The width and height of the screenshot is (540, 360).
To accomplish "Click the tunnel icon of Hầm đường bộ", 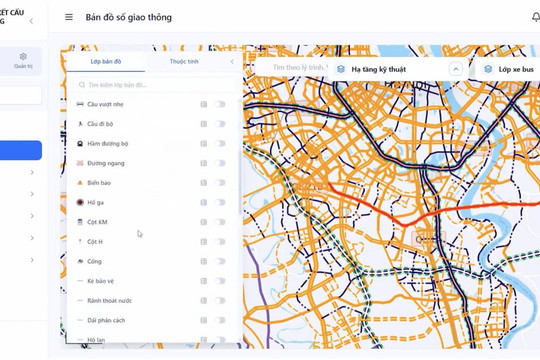I will point(80,143).
